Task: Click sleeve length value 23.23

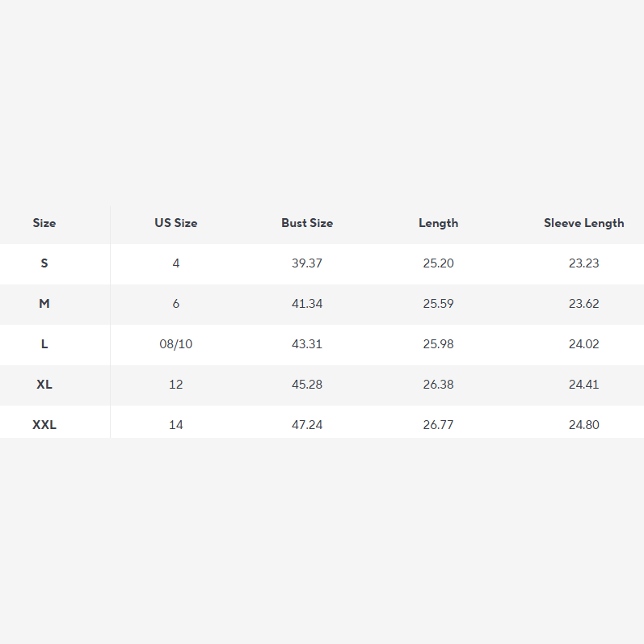Action: click(x=583, y=263)
